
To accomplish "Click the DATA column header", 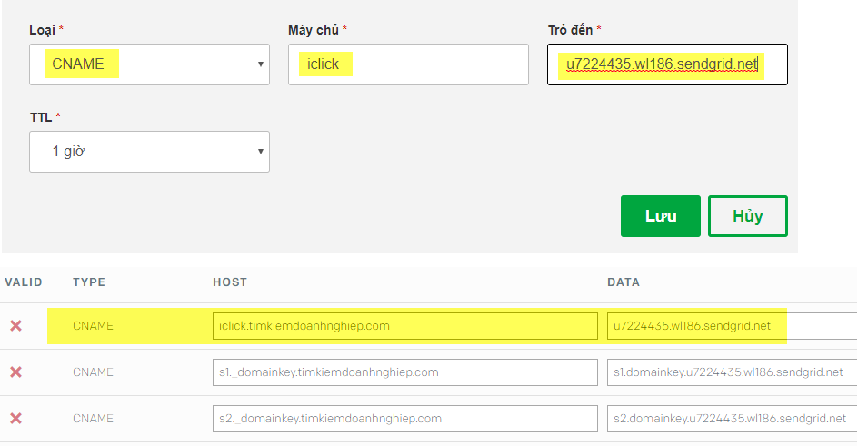I will [624, 282].
